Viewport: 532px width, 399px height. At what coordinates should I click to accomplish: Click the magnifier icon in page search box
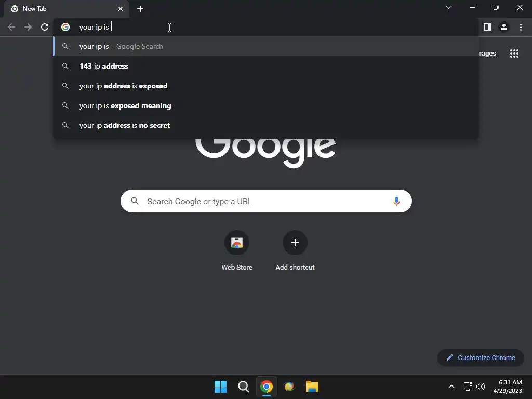pyautogui.click(x=135, y=201)
